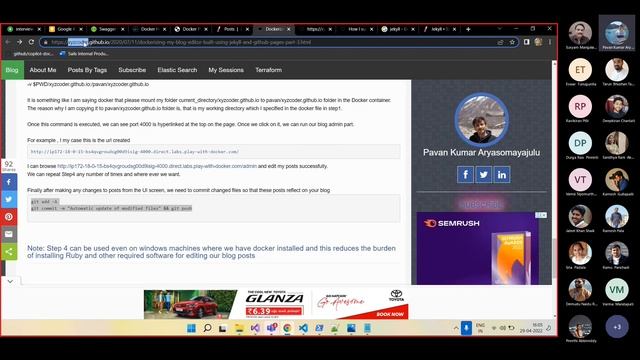
Task: Show hidden system tray icons
Action: coord(456,328)
